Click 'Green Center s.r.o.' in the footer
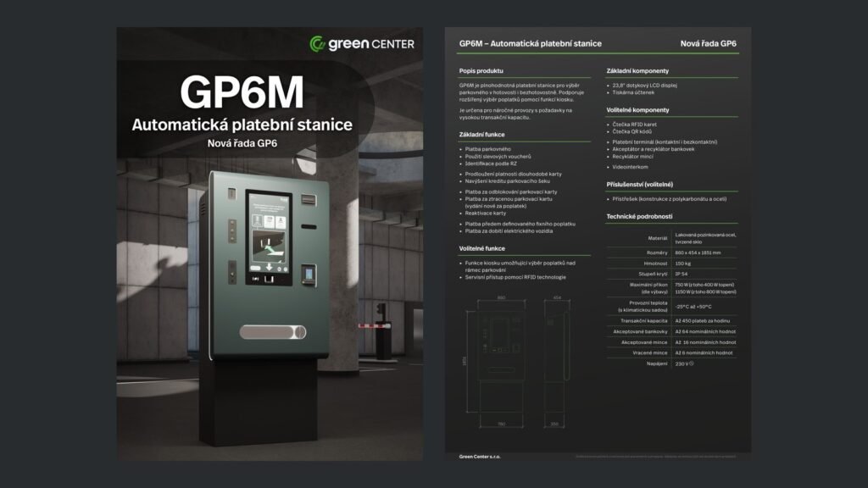 coord(480,457)
